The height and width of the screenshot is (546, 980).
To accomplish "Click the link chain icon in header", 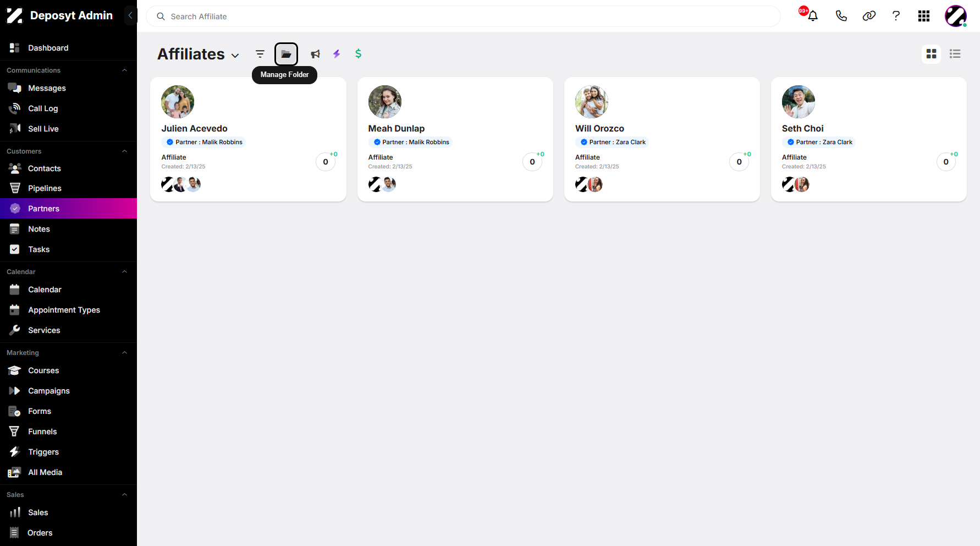I will [869, 16].
